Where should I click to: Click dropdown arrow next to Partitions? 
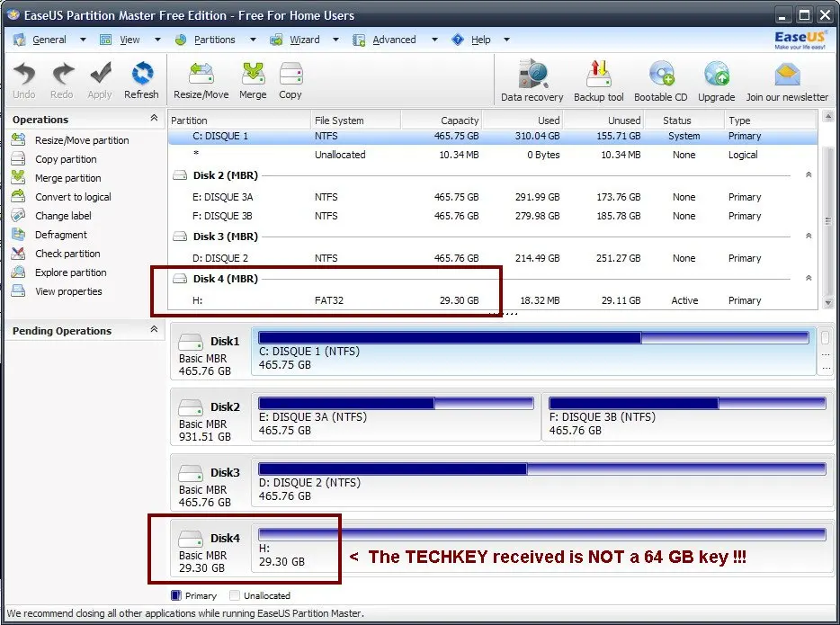point(253,40)
